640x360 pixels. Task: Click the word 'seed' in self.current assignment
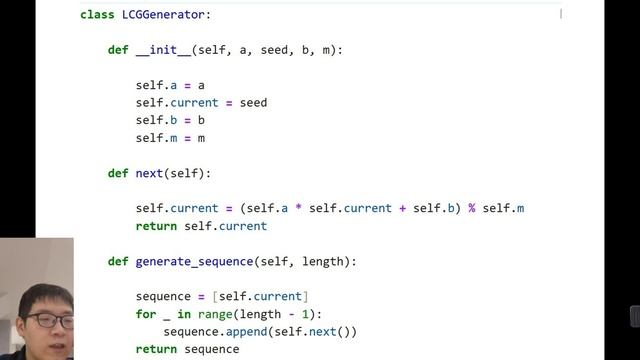click(253, 103)
